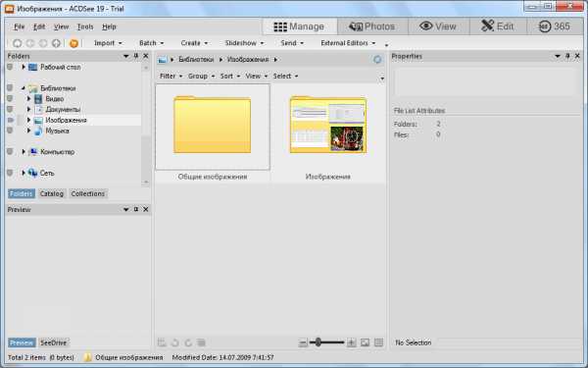588x368 pixels.
Task: Toggle Easy-Select indicator beside Компьютер
Action: 10,152
